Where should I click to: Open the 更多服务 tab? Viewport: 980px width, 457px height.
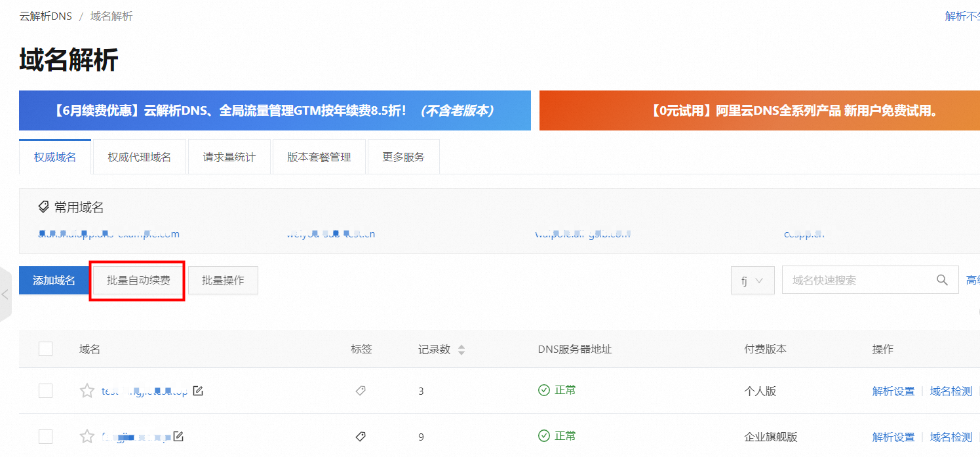point(404,157)
